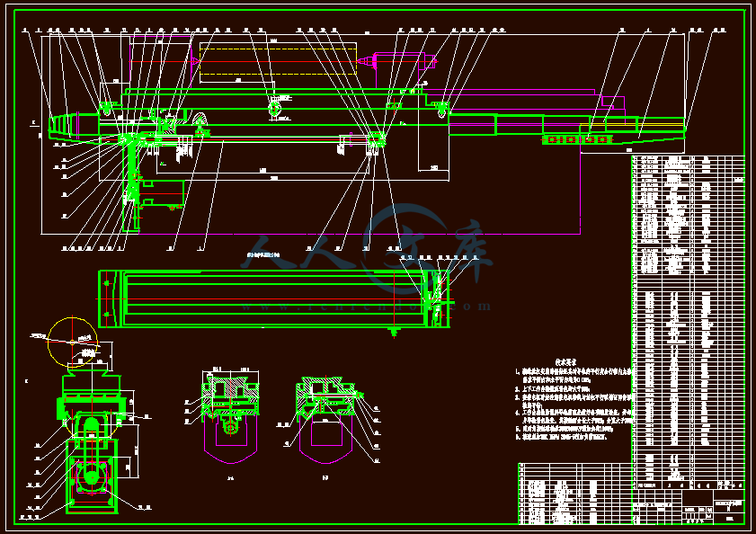The image size is (756, 534).
Task: Click the 技术要求 technical requirements heading
Action: [x=566, y=361]
